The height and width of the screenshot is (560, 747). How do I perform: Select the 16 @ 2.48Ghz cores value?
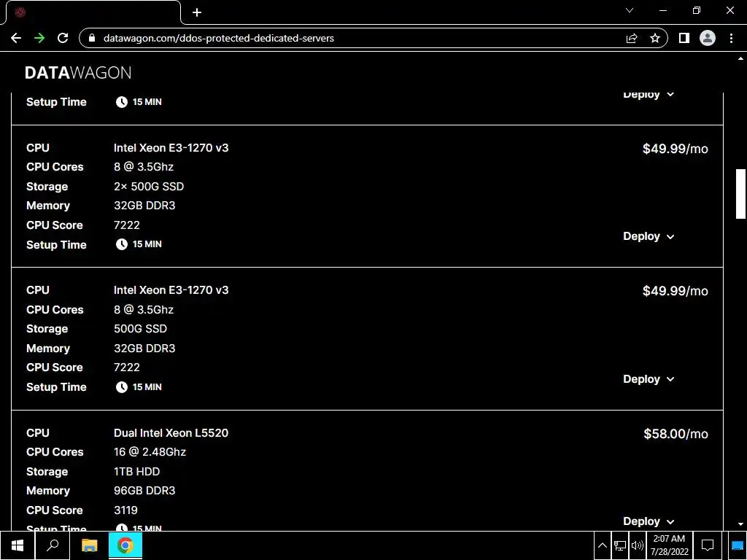click(x=150, y=452)
